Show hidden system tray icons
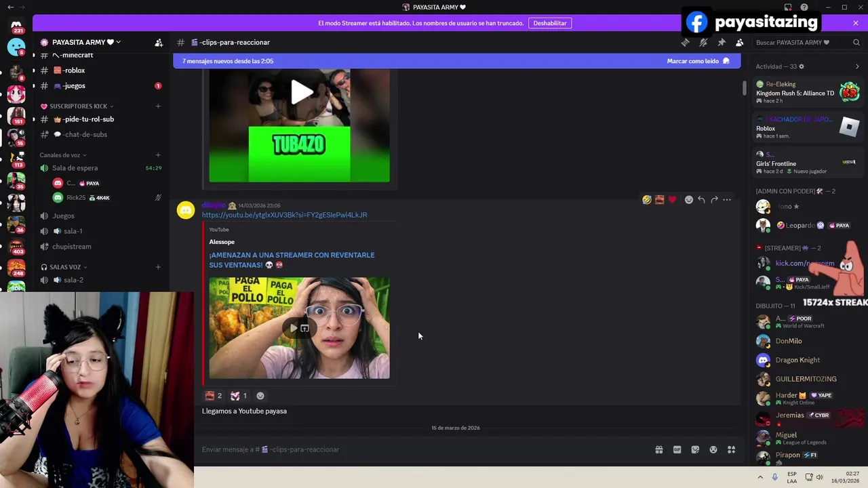The height and width of the screenshot is (488, 868). click(760, 477)
